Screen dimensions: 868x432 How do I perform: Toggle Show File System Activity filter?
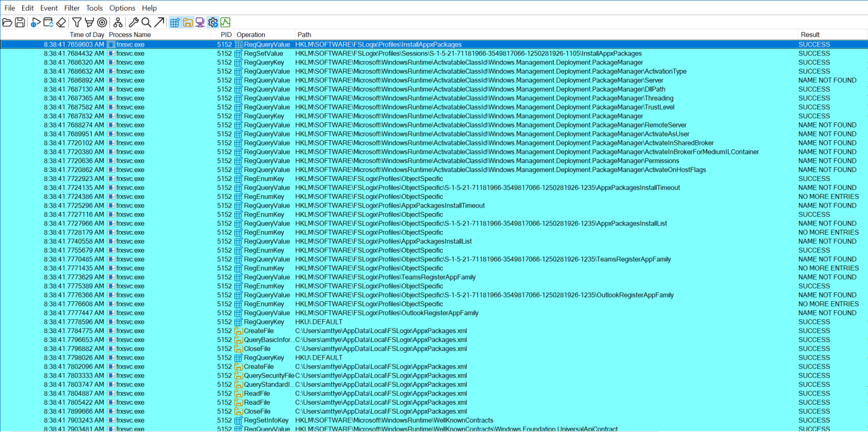(x=187, y=22)
